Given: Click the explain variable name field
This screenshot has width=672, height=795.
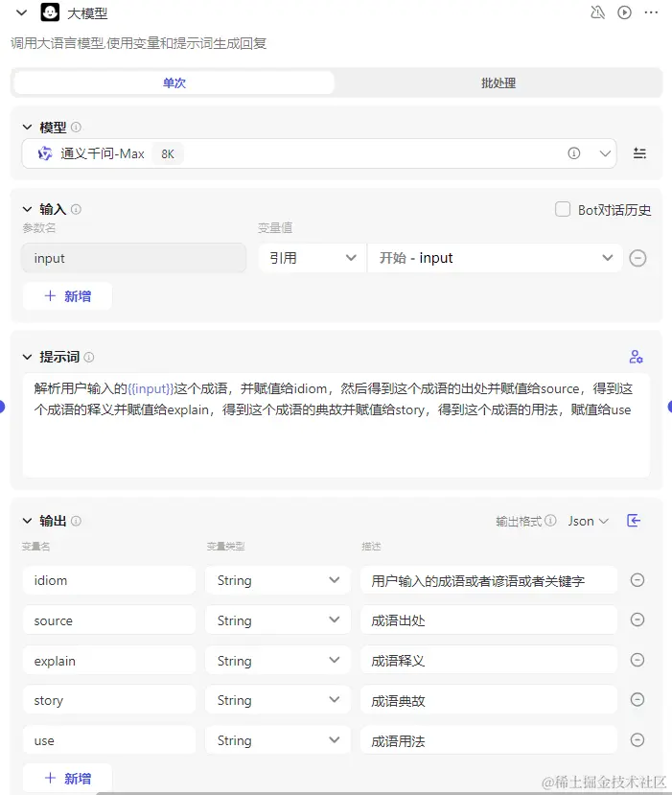Looking at the screenshot, I should pos(109,660).
